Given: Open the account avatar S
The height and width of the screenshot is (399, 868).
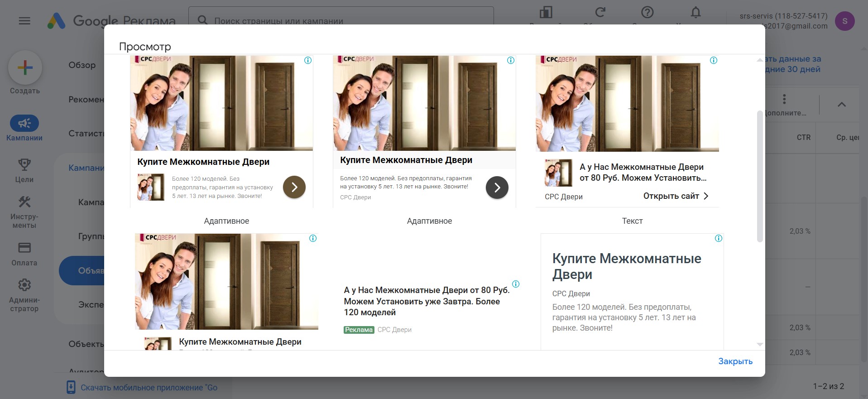Looking at the screenshot, I should click(844, 21).
